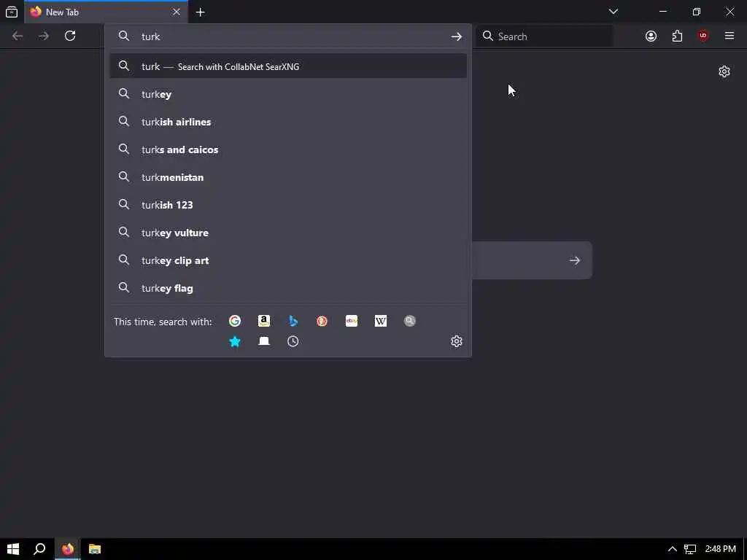The height and width of the screenshot is (560, 747).
Task: Choose the 'turkish airlines' suggestion
Action: click(x=287, y=122)
